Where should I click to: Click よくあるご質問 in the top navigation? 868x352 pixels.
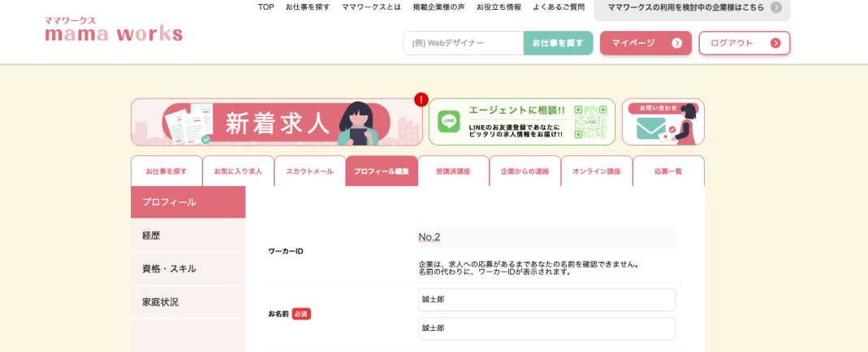coord(558,7)
